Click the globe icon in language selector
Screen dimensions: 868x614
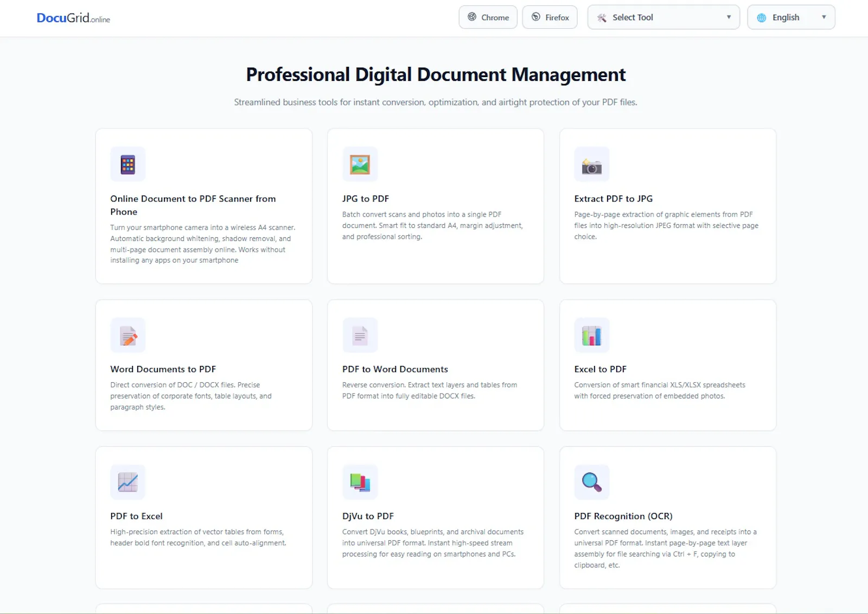click(762, 17)
